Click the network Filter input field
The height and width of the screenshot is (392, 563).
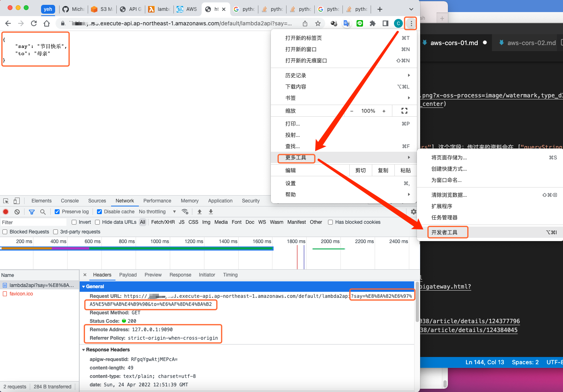(33, 223)
